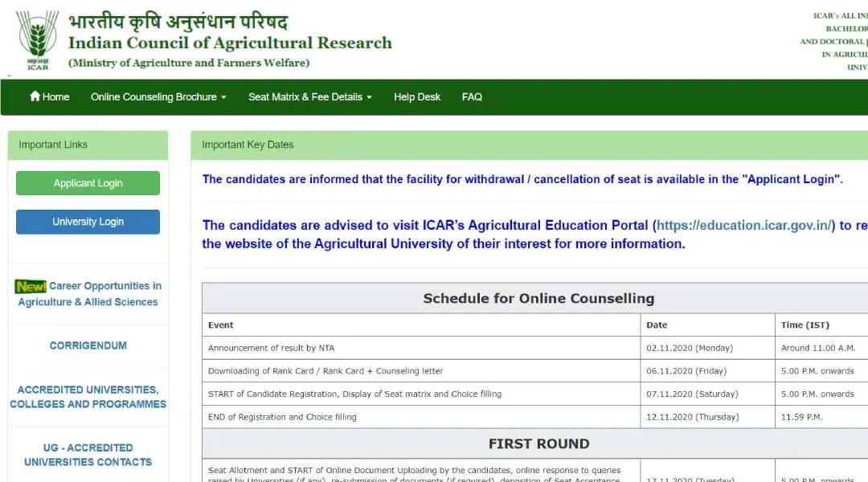Image resolution: width=868 pixels, height=482 pixels.
Task: Open UG - Accredited Universities Contacts
Action: click(x=88, y=455)
